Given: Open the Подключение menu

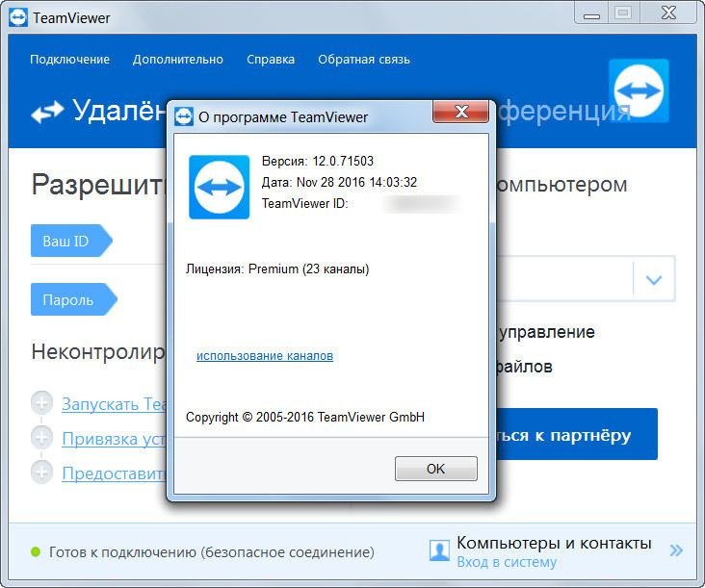Looking at the screenshot, I should [69, 60].
